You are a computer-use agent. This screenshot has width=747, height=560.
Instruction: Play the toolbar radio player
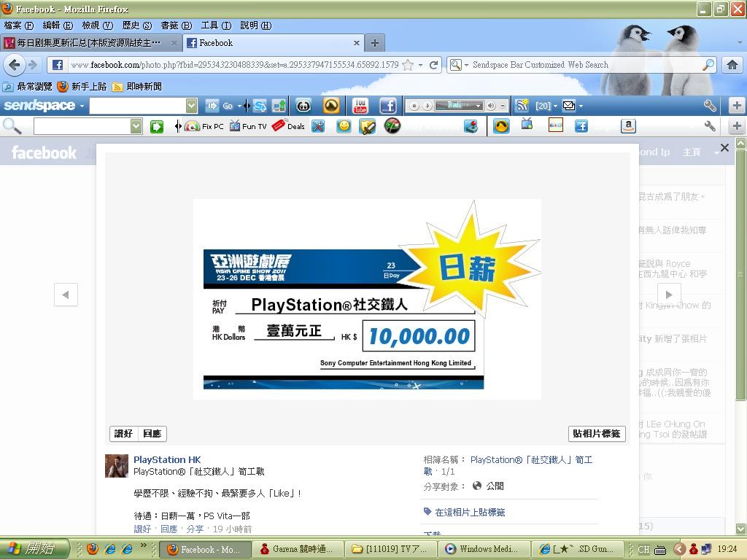427,106
